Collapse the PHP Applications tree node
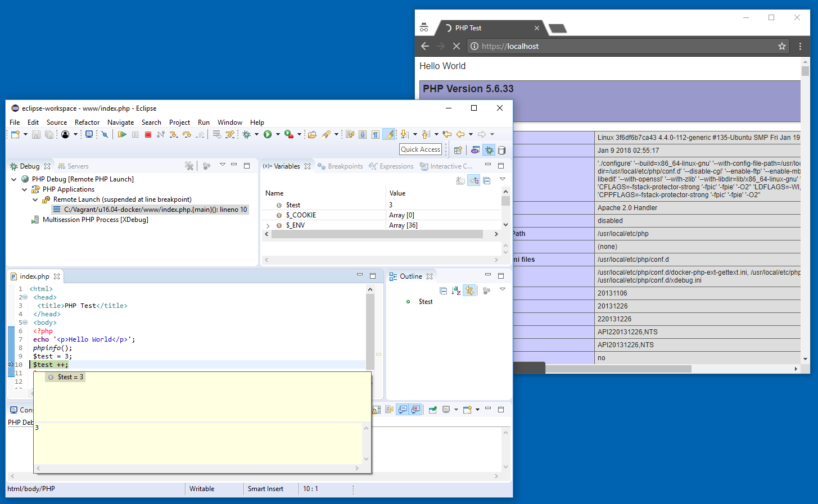The height and width of the screenshot is (504, 818). click(24, 189)
